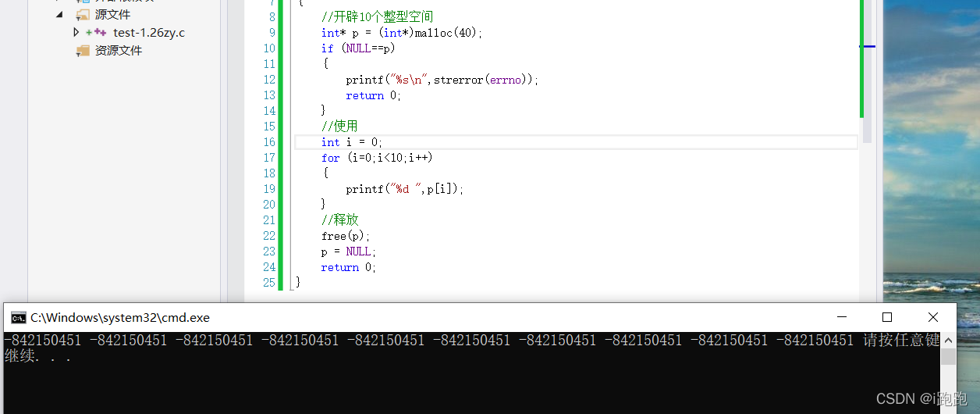The height and width of the screenshot is (414, 980).
Task: Collapse the 源文件 folder node
Action: 60,15
